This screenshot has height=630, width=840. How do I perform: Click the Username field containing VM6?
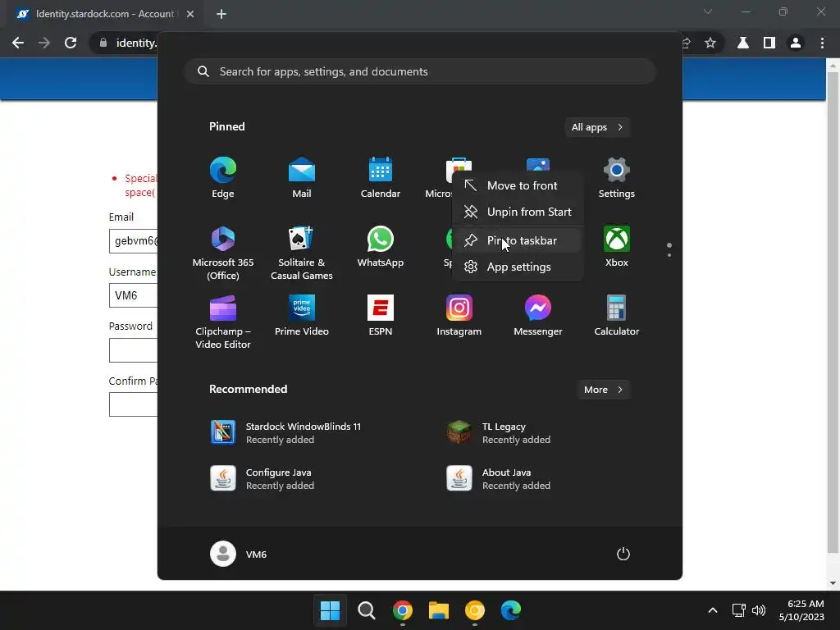tap(134, 295)
